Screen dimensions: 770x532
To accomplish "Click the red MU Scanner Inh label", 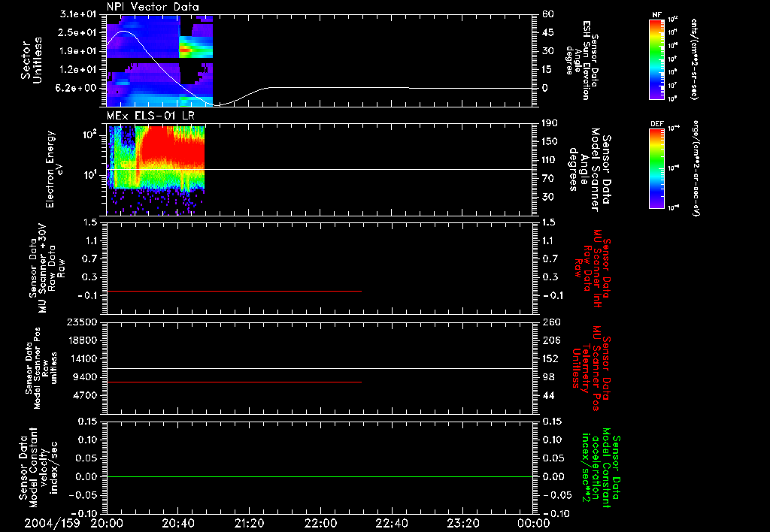I will coord(593,268).
